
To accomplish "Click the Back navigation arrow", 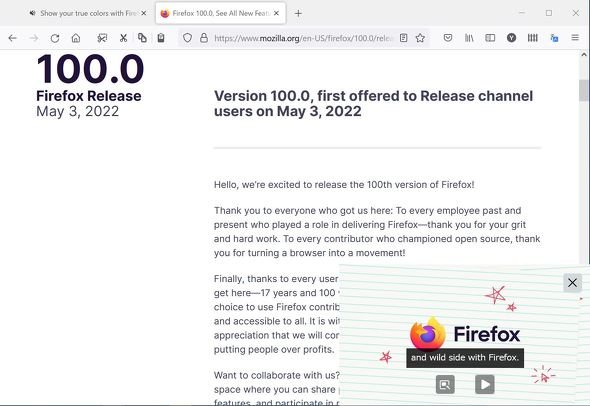I will click(x=12, y=38).
